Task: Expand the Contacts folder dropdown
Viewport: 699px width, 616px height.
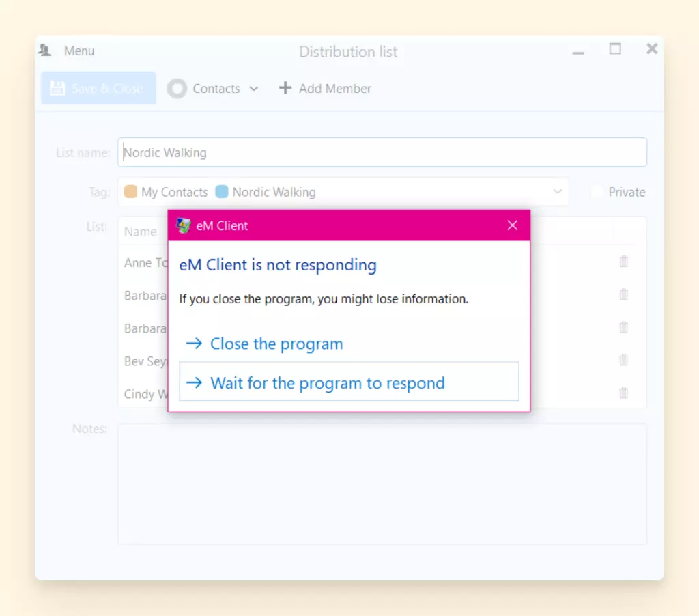Action: point(254,89)
